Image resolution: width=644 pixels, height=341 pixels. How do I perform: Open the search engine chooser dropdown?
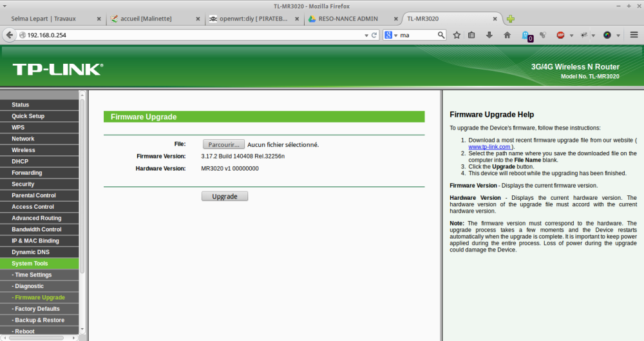[396, 36]
